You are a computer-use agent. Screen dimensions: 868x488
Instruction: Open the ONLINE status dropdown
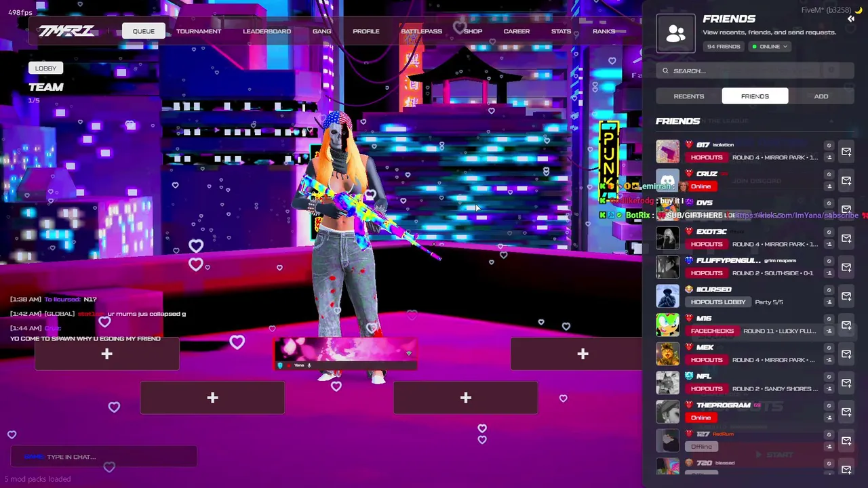(770, 47)
